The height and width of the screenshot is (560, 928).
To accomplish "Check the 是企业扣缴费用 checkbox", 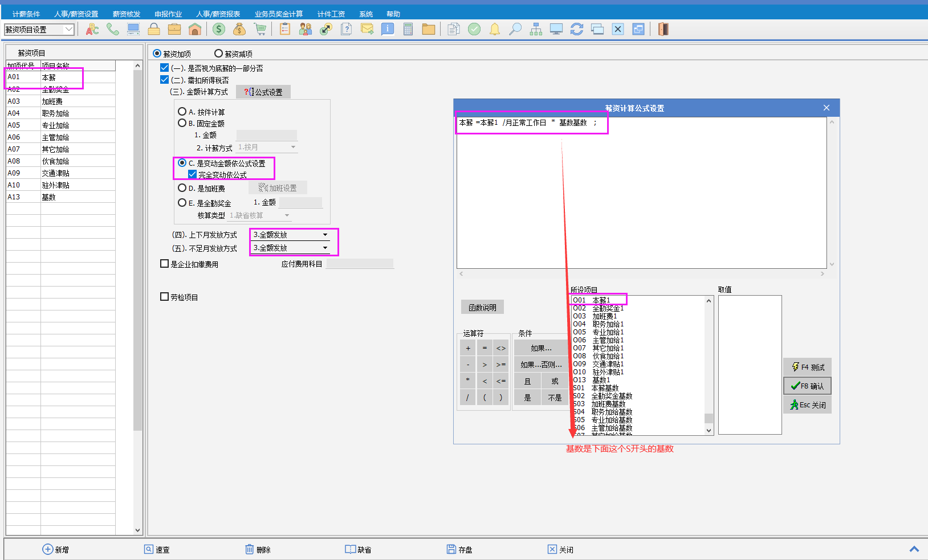I will tap(165, 264).
